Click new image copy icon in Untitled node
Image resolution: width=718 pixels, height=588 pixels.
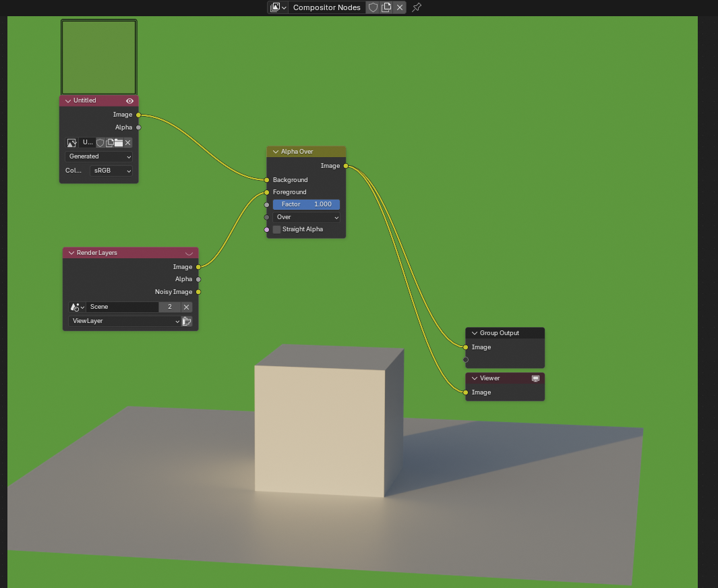[109, 143]
